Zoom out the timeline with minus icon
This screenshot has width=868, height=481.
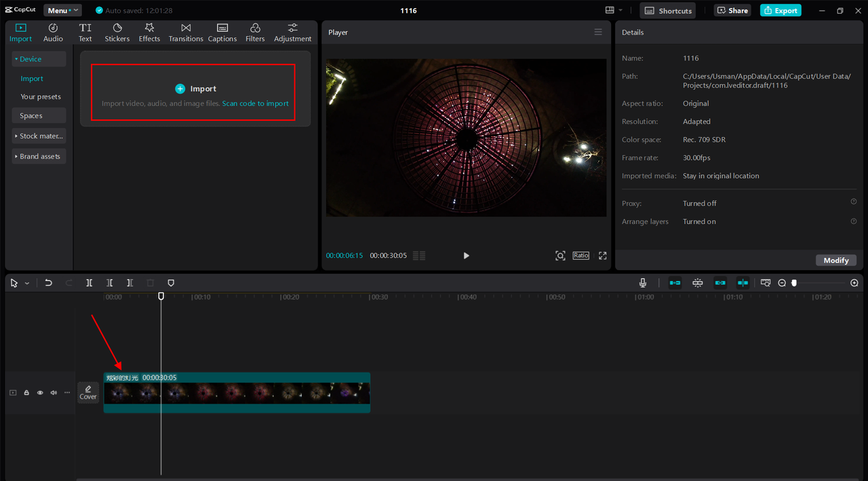point(782,283)
